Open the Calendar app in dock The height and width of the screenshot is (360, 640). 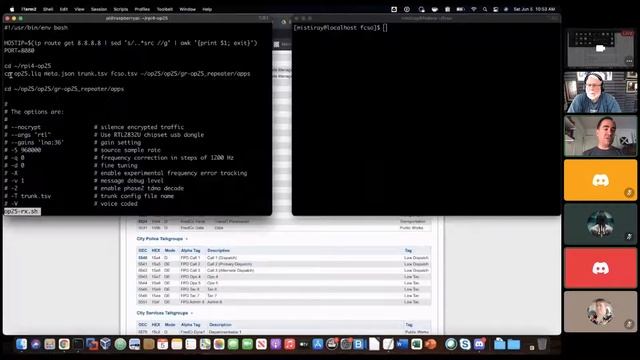click(x=162, y=344)
